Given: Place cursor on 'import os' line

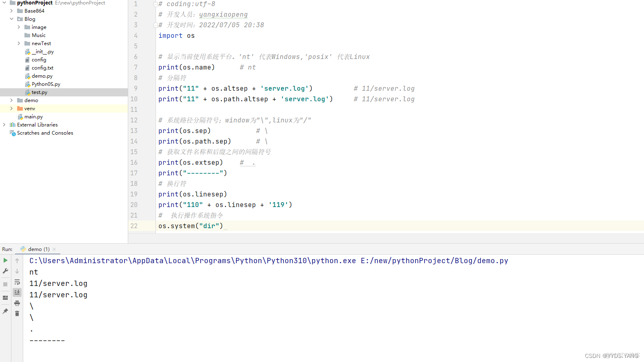Looking at the screenshot, I should 177,36.
